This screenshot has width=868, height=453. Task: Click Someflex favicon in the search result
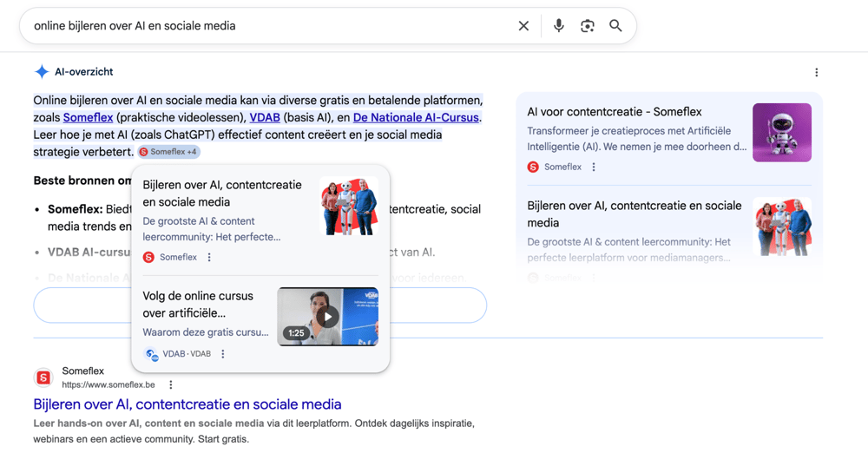[x=43, y=377]
